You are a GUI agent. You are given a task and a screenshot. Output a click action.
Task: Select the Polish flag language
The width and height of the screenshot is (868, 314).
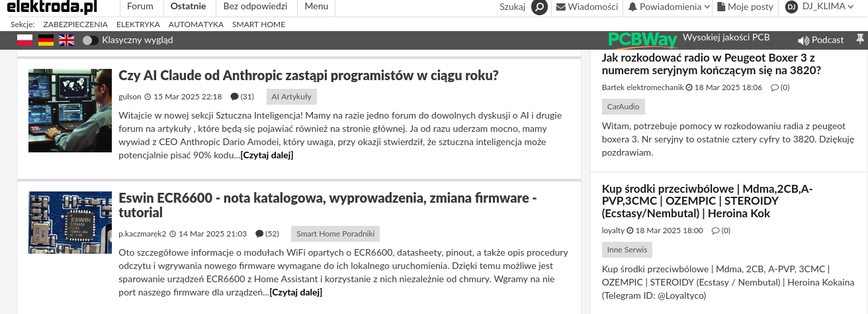tap(24, 40)
